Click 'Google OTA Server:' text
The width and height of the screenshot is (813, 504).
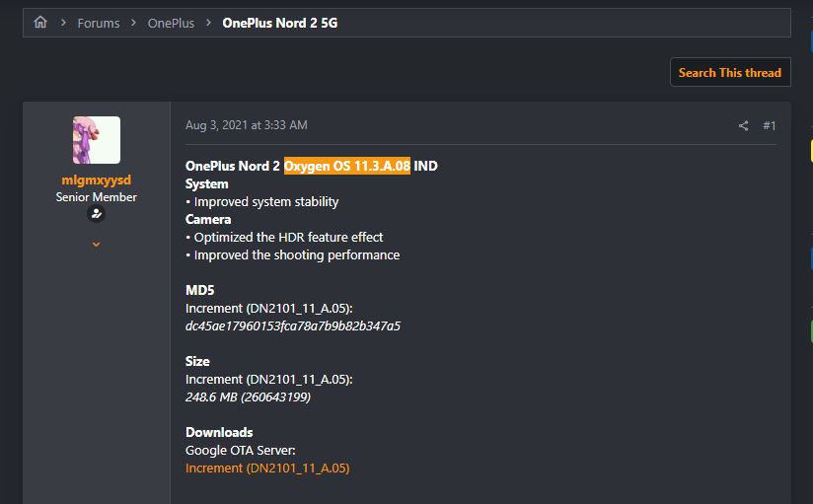pos(241,450)
